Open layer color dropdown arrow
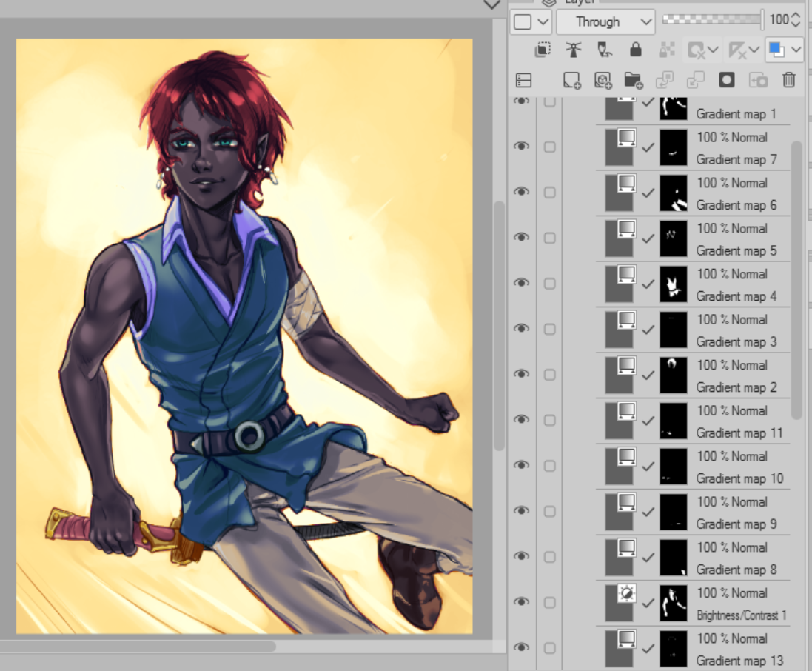The height and width of the screenshot is (671, 812). (x=796, y=50)
